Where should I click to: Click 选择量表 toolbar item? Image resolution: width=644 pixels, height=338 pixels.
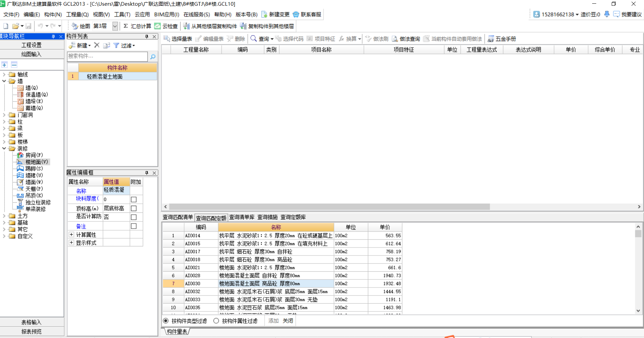tap(178, 39)
